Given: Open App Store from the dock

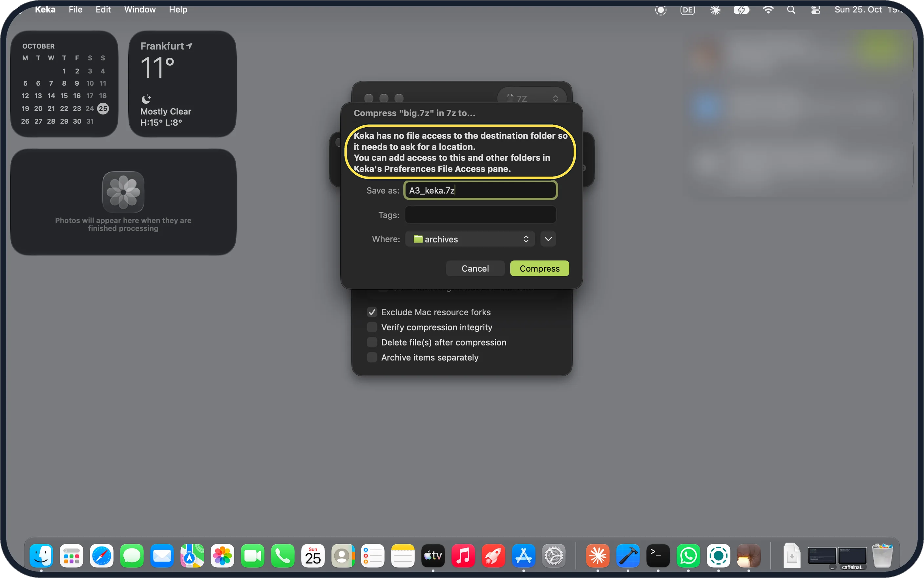Looking at the screenshot, I should click(524, 555).
